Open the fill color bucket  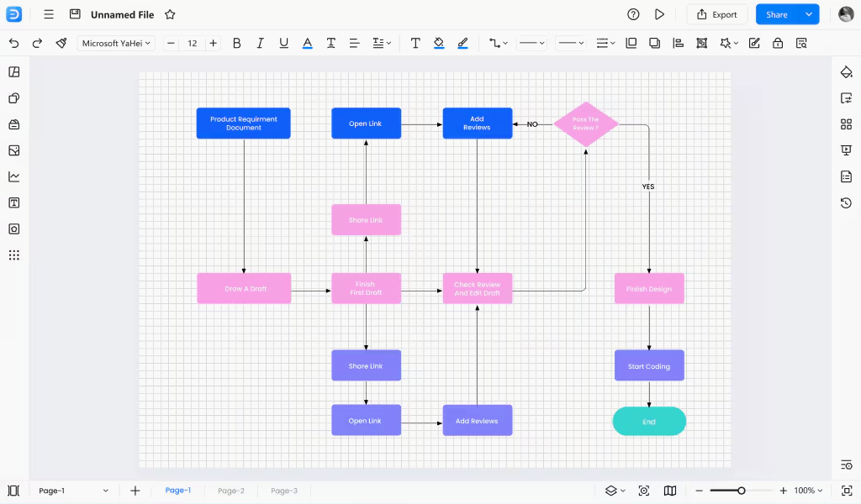(x=439, y=44)
